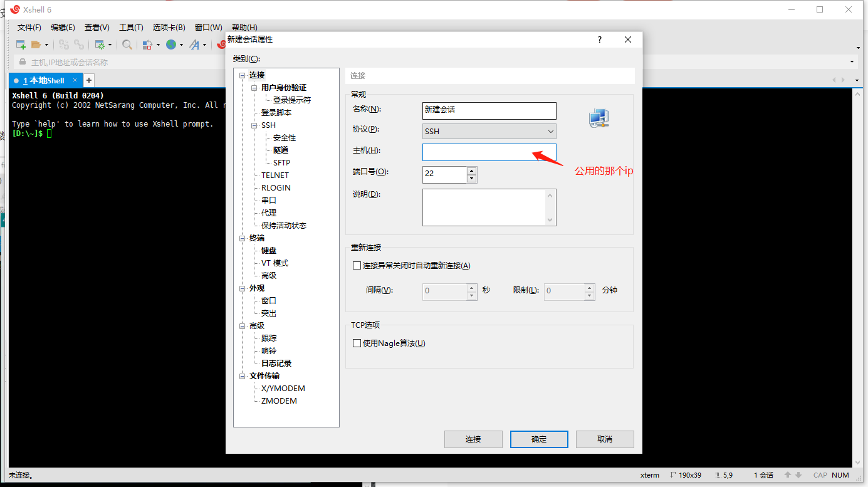This screenshot has width=868, height=487.
Task: Add a new tab with plus button
Action: pos(89,80)
